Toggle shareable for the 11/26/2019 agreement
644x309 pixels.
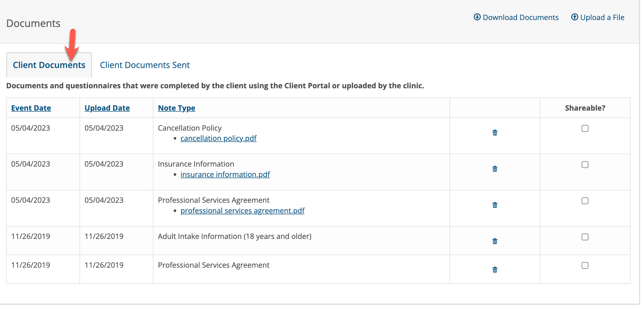(x=585, y=266)
